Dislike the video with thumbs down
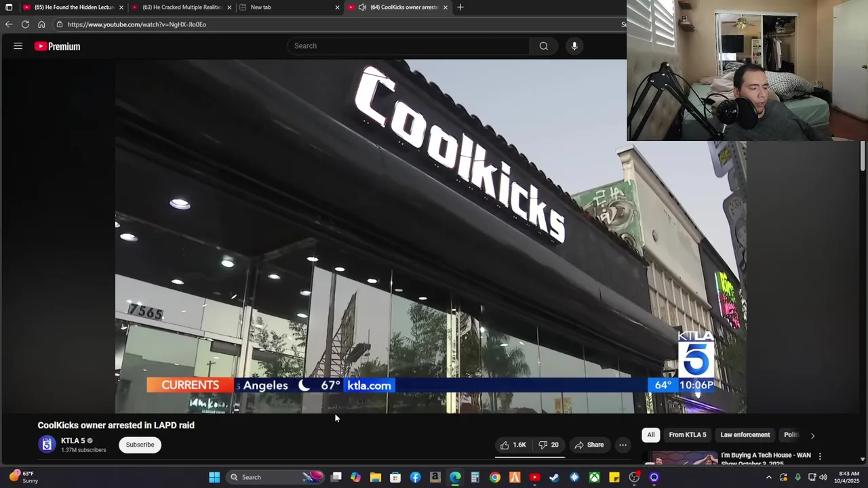Image resolution: width=868 pixels, height=488 pixels. point(549,445)
